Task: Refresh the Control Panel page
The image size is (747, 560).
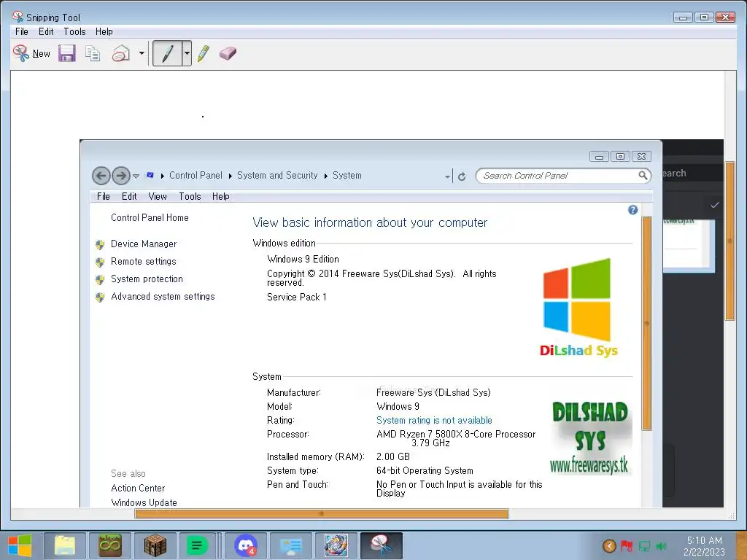Action: coord(462,176)
